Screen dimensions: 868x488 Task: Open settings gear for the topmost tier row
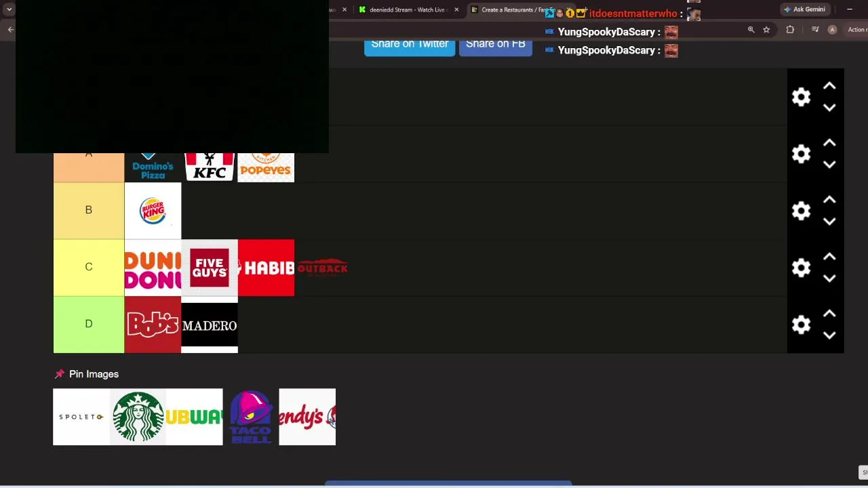click(x=801, y=97)
